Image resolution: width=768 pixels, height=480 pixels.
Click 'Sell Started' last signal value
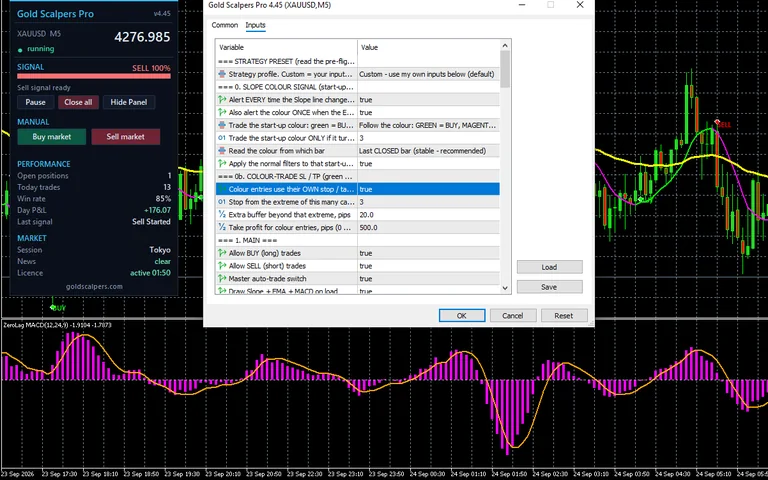[x=151, y=221]
